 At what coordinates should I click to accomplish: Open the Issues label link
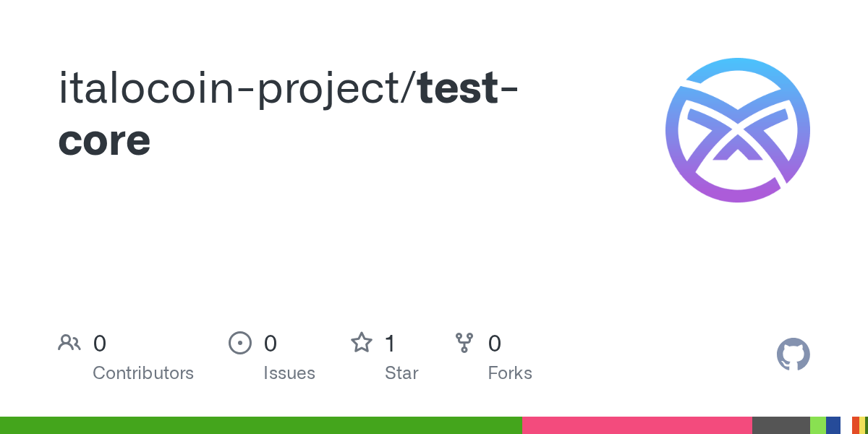289,373
